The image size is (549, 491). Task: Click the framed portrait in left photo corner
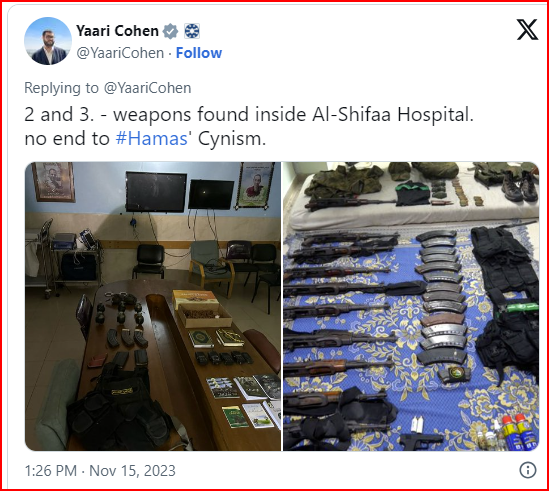[53, 182]
